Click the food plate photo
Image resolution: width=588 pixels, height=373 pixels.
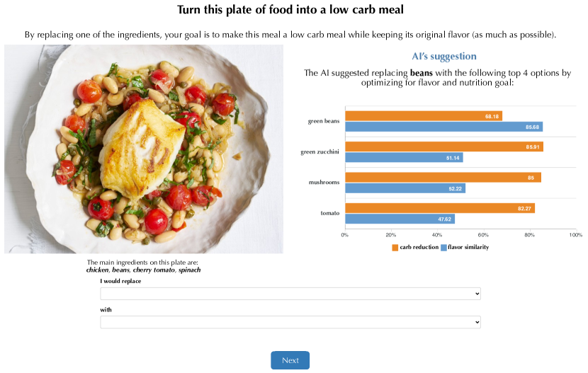pos(144,149)
